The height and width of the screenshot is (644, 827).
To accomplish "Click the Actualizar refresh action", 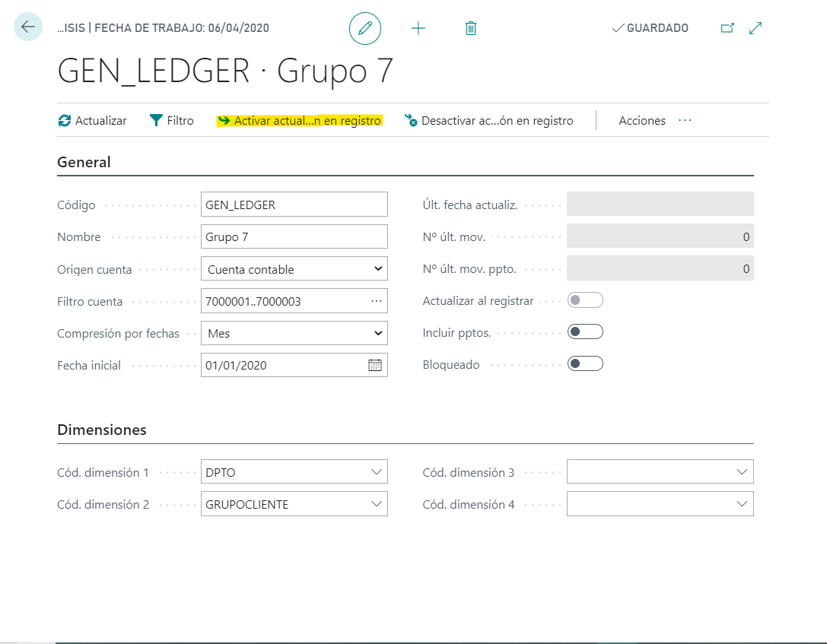I will 92,121.
